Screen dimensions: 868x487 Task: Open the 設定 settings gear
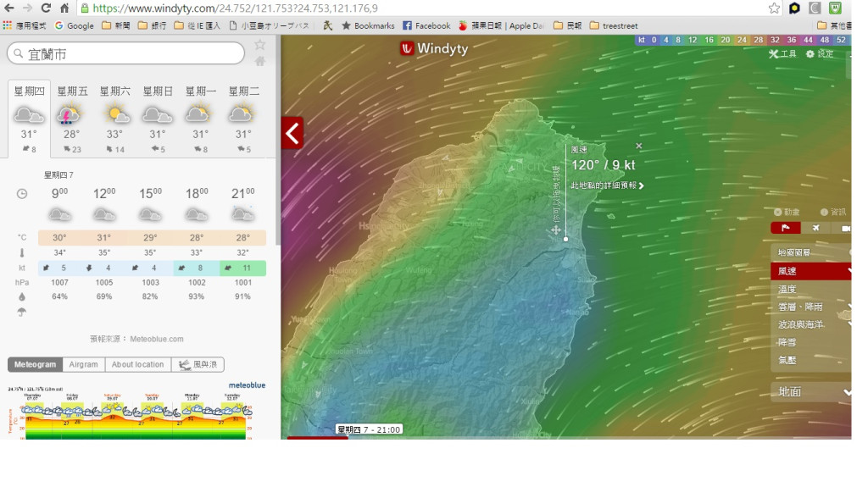[x=820, y=53]
